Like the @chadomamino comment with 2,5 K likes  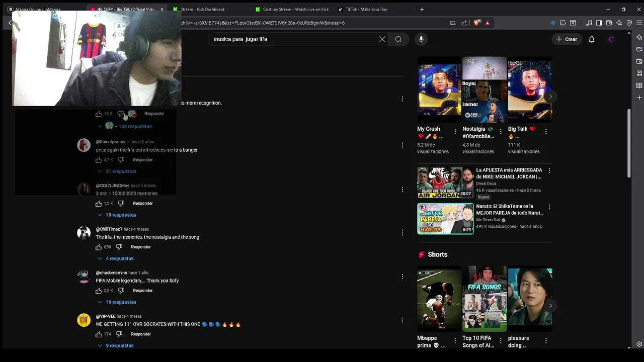99,291
